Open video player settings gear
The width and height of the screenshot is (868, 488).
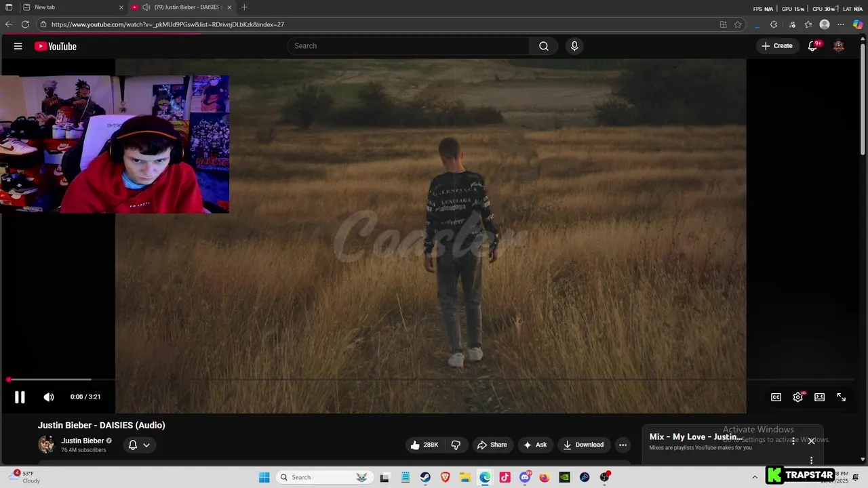pos(798,397)
